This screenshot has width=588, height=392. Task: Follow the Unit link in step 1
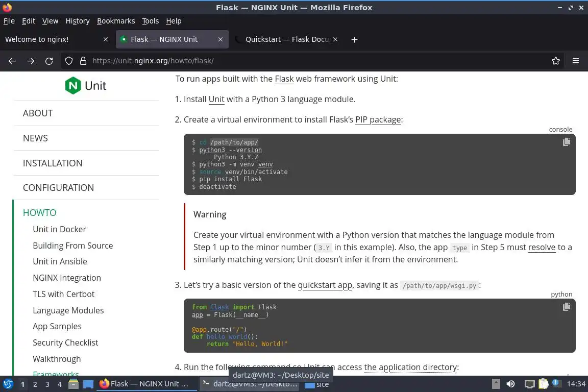click(x=216, y=99)
